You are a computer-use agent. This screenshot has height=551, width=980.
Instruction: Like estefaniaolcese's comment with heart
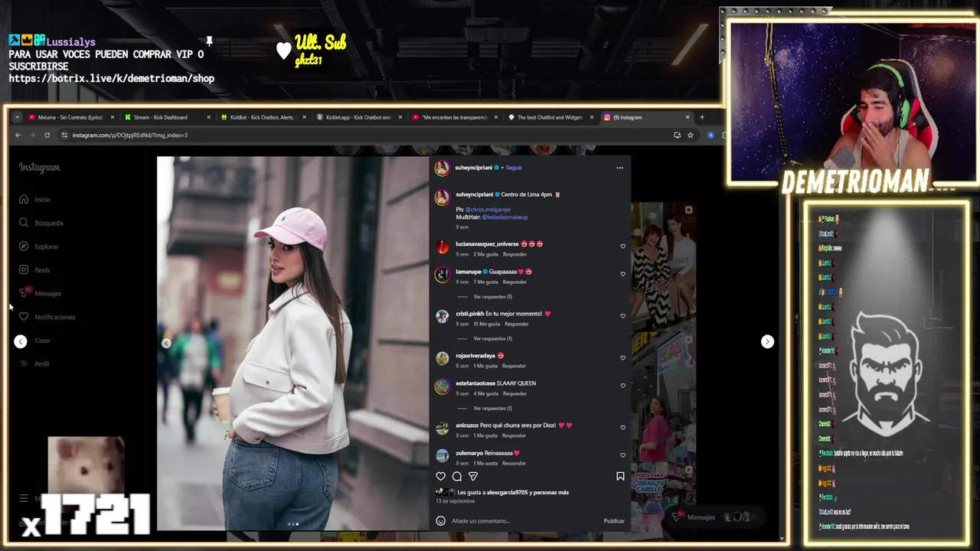tap(622, 386)
